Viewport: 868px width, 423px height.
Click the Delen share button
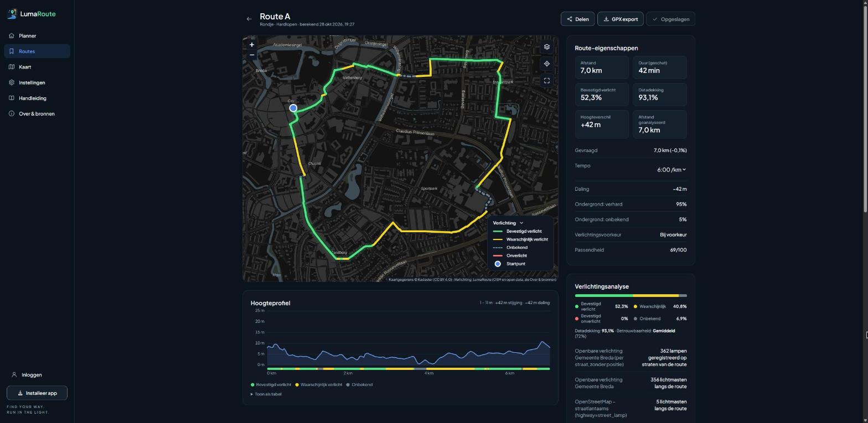(x=577, y=19)
